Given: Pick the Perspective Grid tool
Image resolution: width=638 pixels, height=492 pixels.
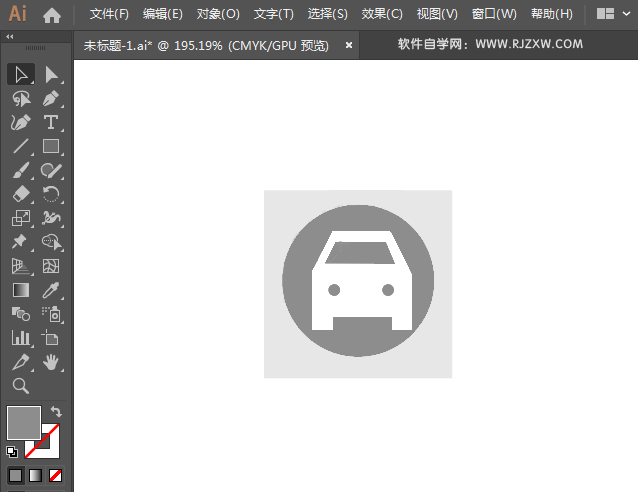Looking at the screenshot, I should click(x=21, y=266).
